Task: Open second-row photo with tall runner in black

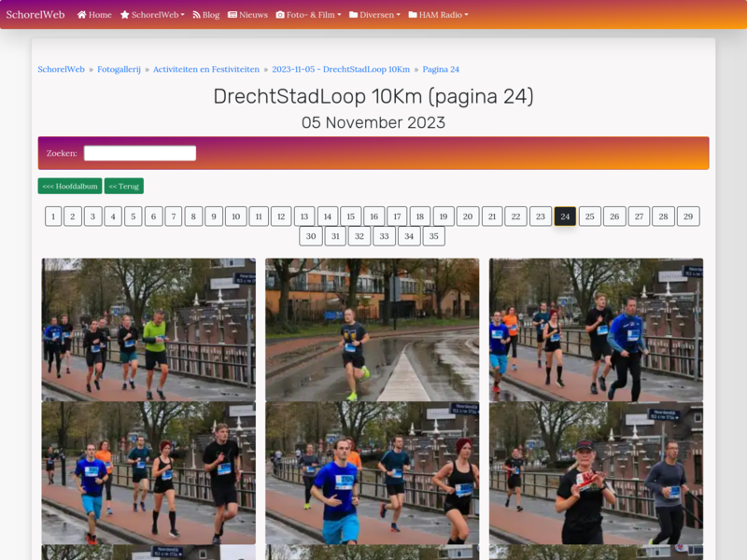Action: point(148,473)
